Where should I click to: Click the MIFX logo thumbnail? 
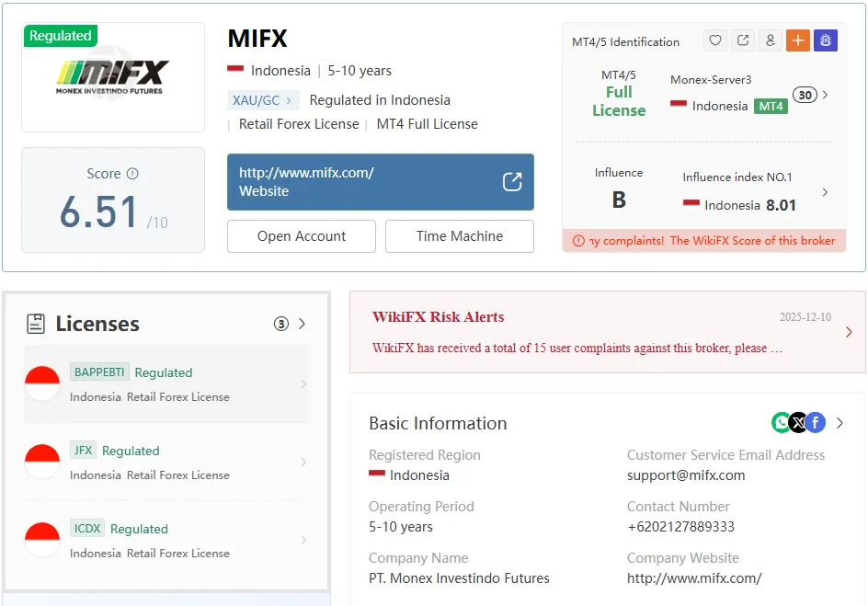pyautogui.click(x=113, y=77)
